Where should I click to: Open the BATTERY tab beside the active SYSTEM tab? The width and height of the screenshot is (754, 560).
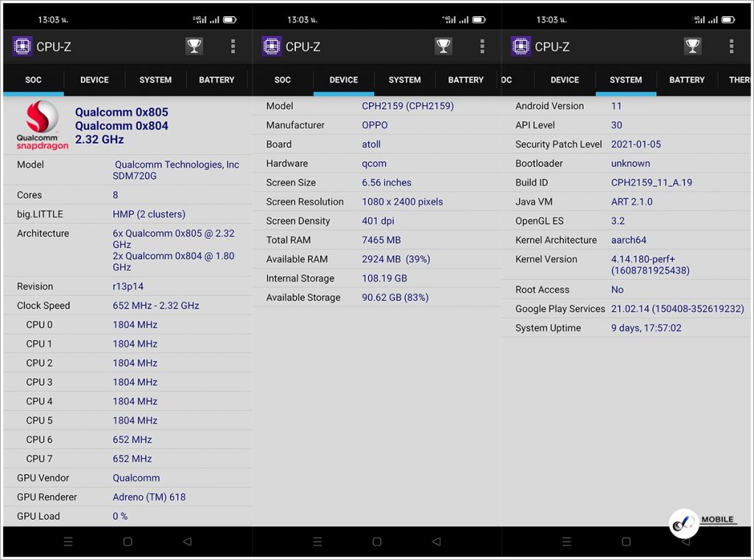tap(686, 79)
